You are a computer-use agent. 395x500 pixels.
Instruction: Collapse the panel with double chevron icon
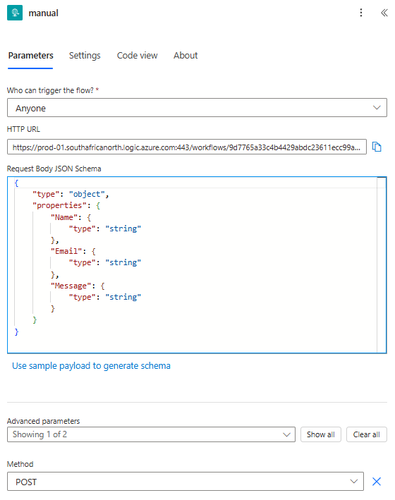[x=384, y=13]
